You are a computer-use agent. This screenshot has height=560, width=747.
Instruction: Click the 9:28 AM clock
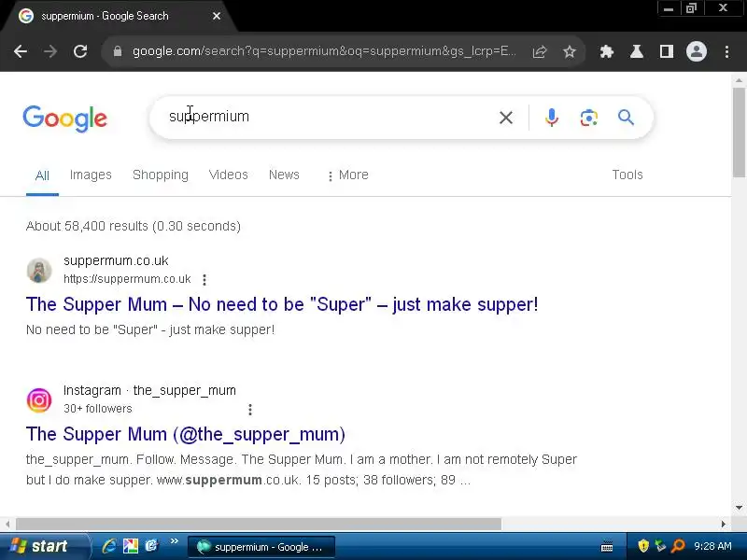[x=712, y=546]
